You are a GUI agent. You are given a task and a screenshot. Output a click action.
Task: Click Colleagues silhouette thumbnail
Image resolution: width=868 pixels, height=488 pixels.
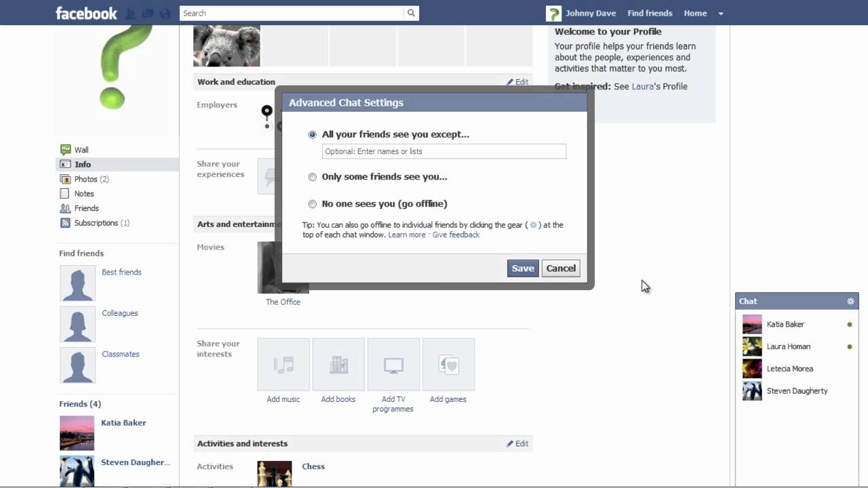77,324
